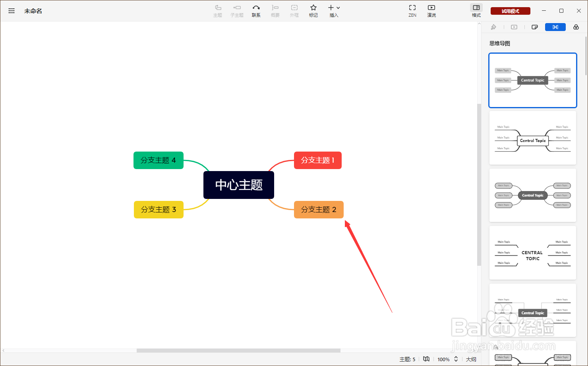588x366 pixels.
Task: Click the 100% zoom level value
Action: tap(443, 359)
